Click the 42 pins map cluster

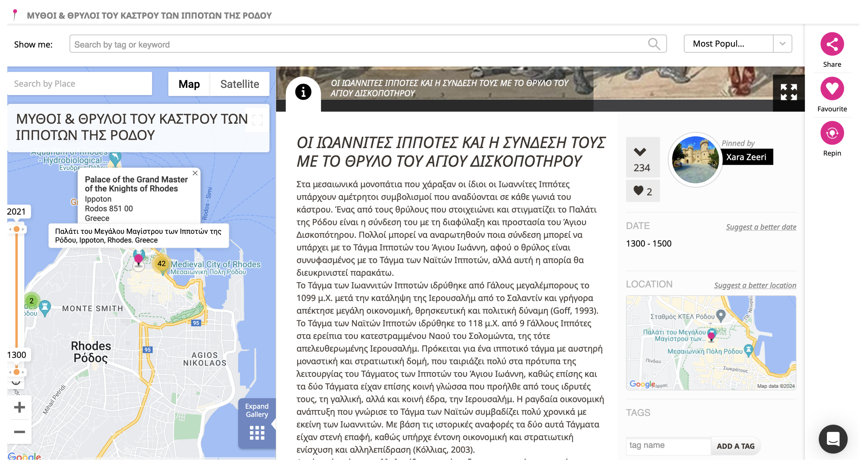(x=161, y=264)
